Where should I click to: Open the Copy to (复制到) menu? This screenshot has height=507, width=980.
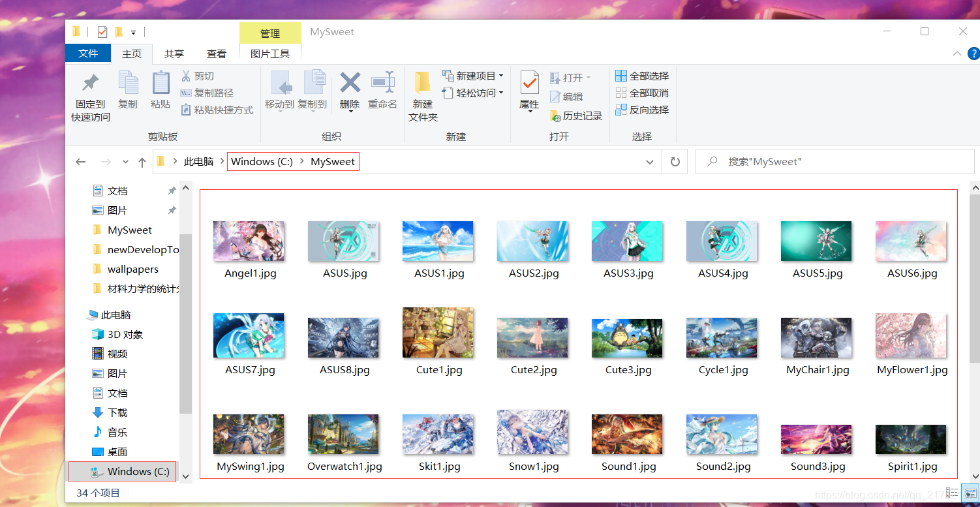313,90
